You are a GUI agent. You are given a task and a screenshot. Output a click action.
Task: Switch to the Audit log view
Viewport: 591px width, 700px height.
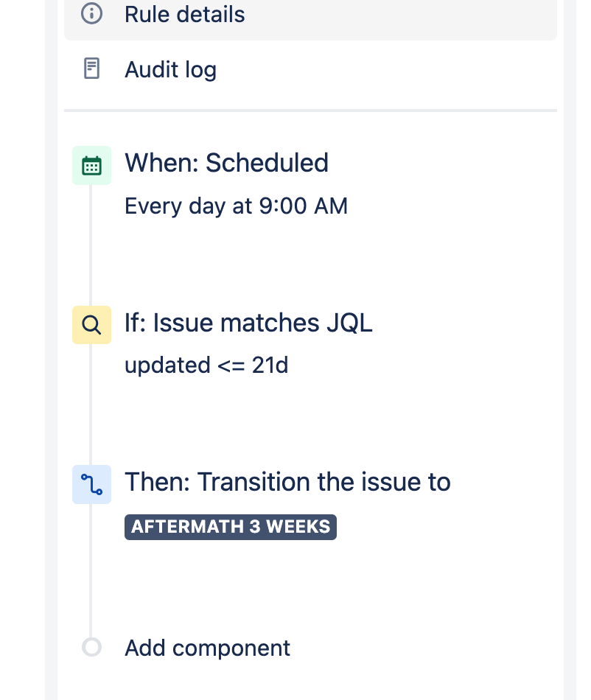(x=171, y=69)
